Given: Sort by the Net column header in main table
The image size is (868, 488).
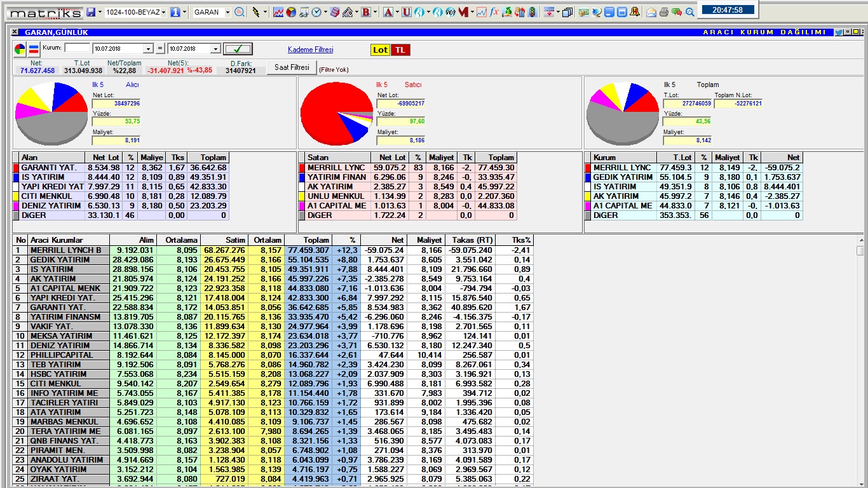Looking at the screenshot, I should click(383, 240).
